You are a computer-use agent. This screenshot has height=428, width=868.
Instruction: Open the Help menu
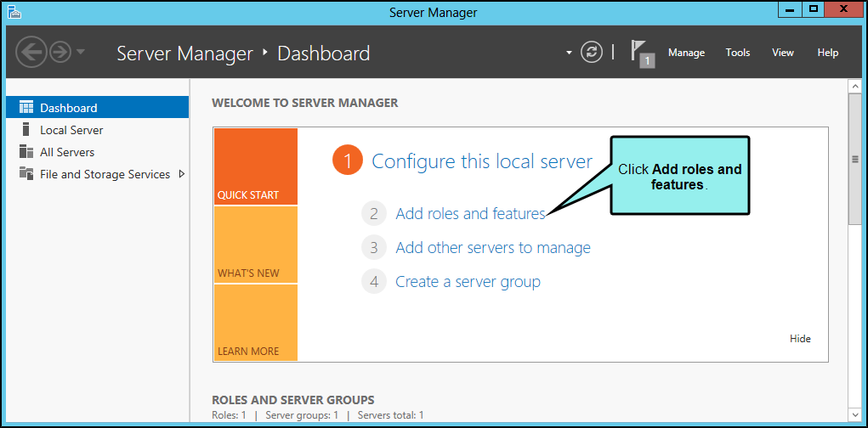(x=827, y=53)
